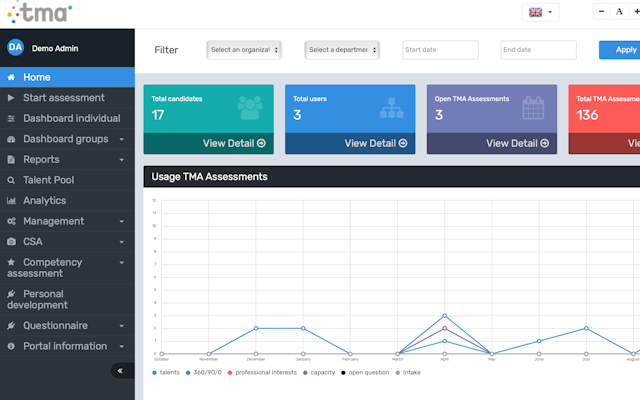Click the Talent Pool search icon
This screenshot has width=640, height=400.
[x=11, y=180]
